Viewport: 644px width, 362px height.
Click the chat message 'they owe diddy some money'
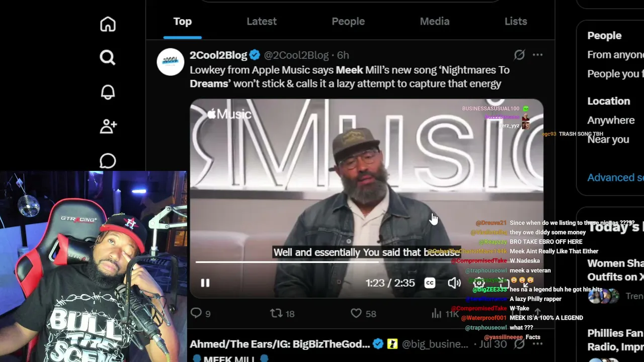[x=548, y=232]
